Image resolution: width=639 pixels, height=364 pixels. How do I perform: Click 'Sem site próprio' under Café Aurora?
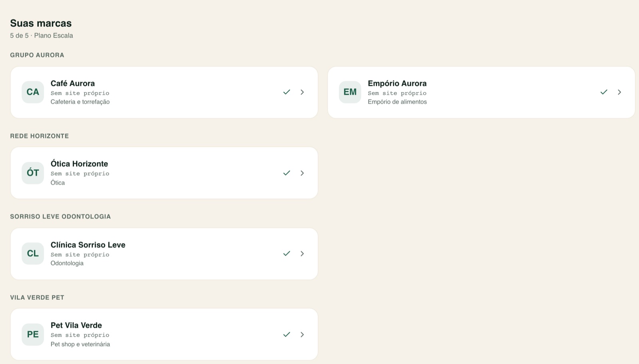pos(80,93)
